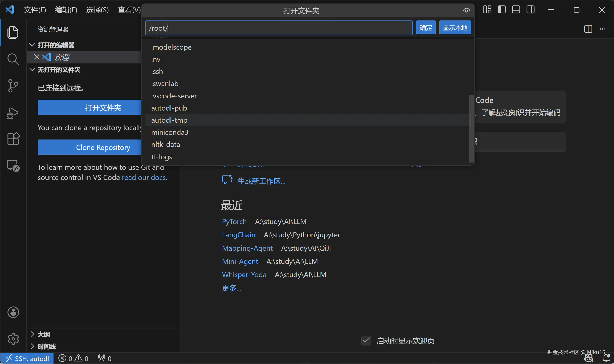The width and height of the screenshot is (614, 364).
Task: Open the Search view in the activity bar
Action: point(13,59)
